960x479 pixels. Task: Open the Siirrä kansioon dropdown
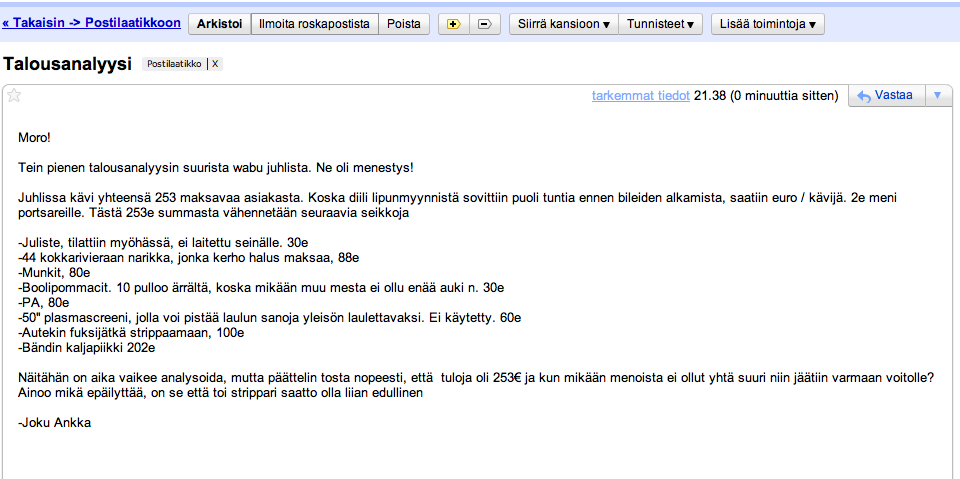click(563, 24)
